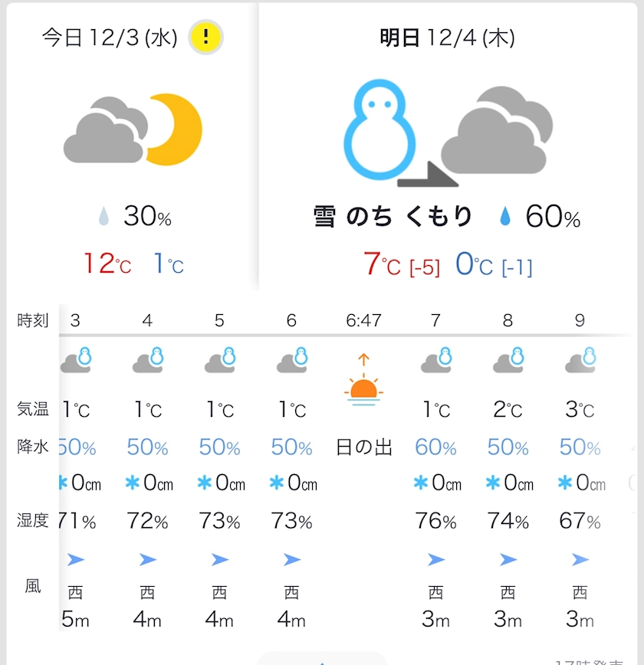Click the 60% precipitation at 7 o'clock
The width and height of the screenshot is (644, 665).
tap(435, 447)
